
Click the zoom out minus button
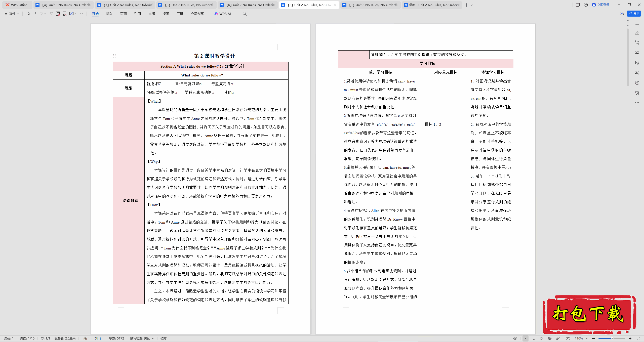coord(593,338)
